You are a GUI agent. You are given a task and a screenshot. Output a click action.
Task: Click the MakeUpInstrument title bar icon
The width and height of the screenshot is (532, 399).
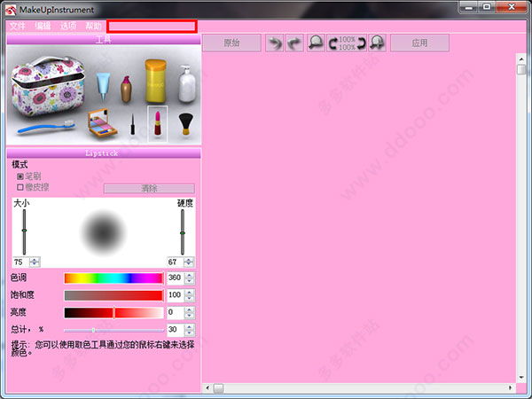11,10
